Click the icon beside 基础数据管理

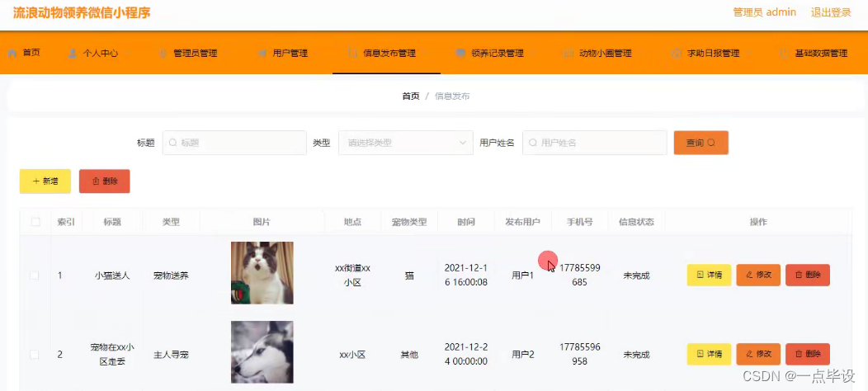click(x=785, y=53)
